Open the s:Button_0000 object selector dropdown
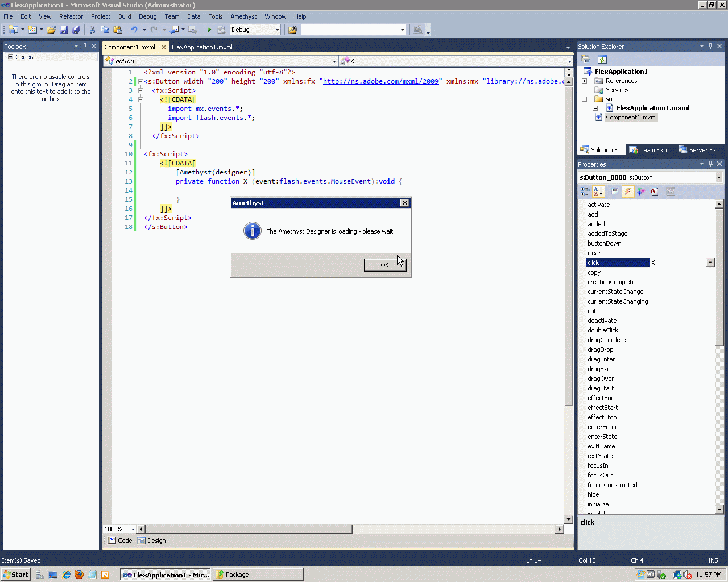 coord(719,177)
